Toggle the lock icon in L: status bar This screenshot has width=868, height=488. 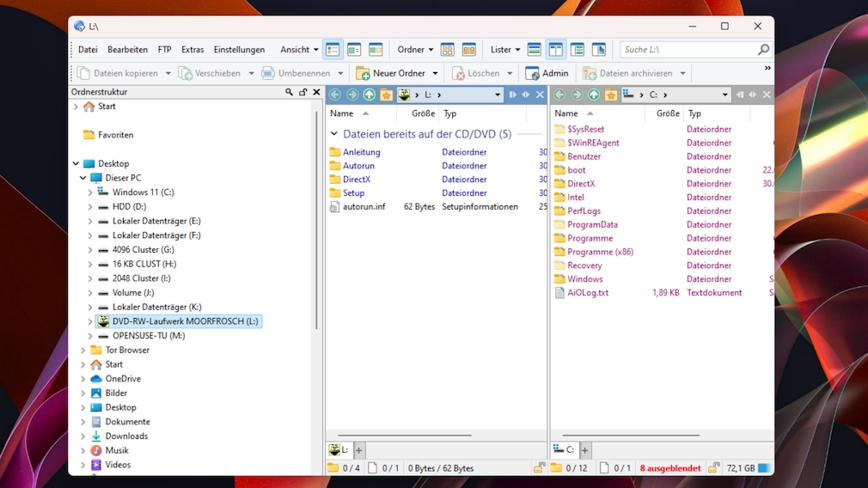(x=538, y=468)
